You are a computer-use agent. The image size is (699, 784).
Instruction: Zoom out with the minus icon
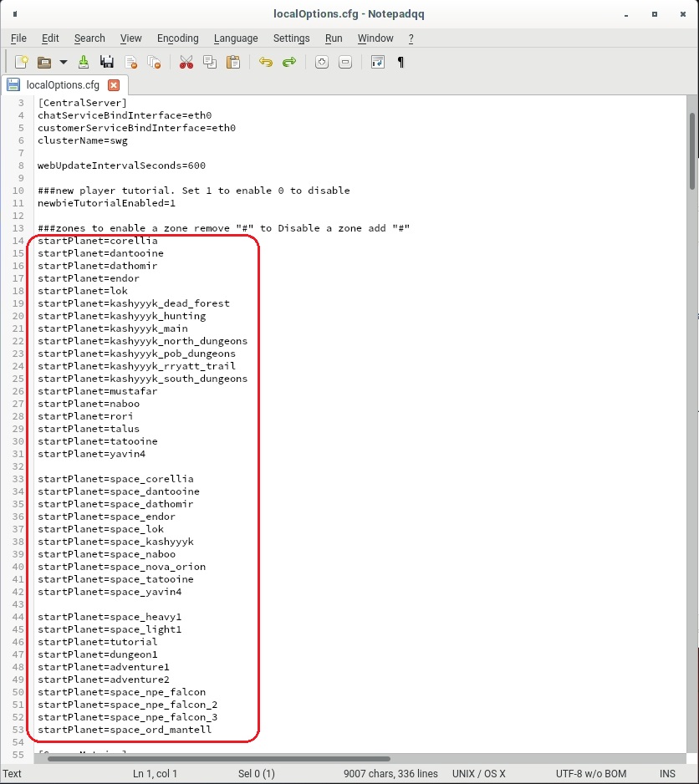click(345, 62)
